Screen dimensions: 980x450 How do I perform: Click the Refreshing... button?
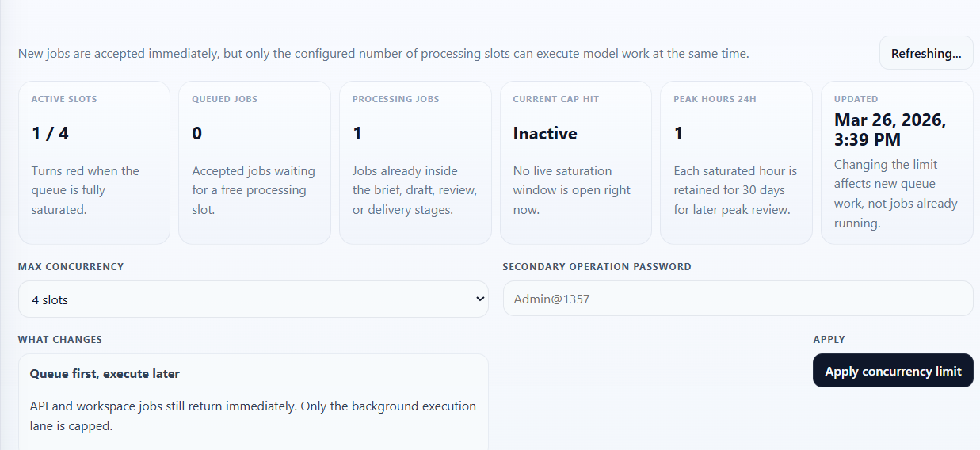point(925,53)
